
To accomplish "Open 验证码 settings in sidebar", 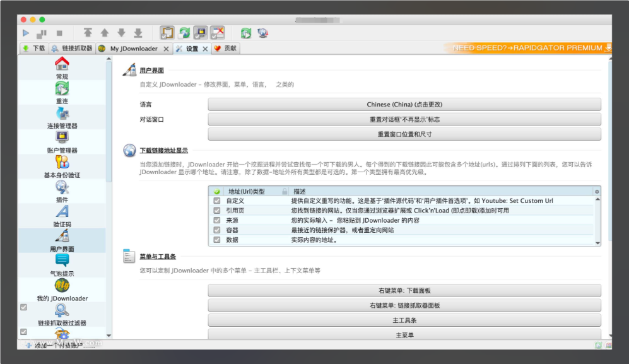I will pyautogui.click(x=62, y=216).
